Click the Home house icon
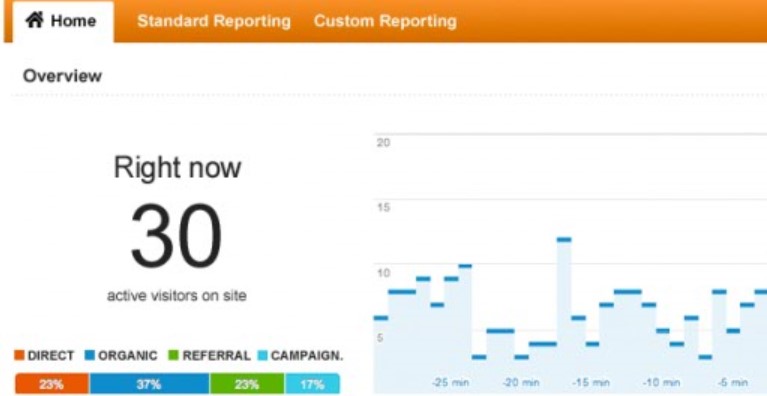Viewport: 767px width, 396px height. tap(35, 20)
